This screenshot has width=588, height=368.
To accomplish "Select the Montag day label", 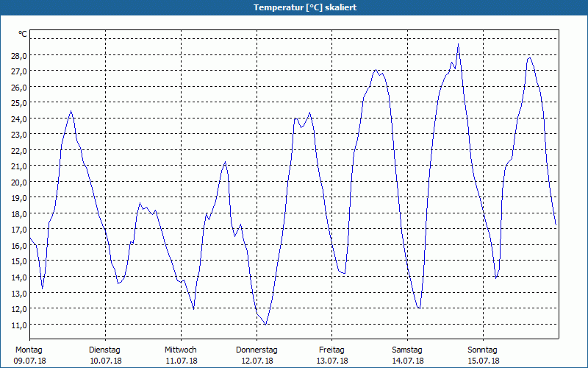I will tap(29, 350).
